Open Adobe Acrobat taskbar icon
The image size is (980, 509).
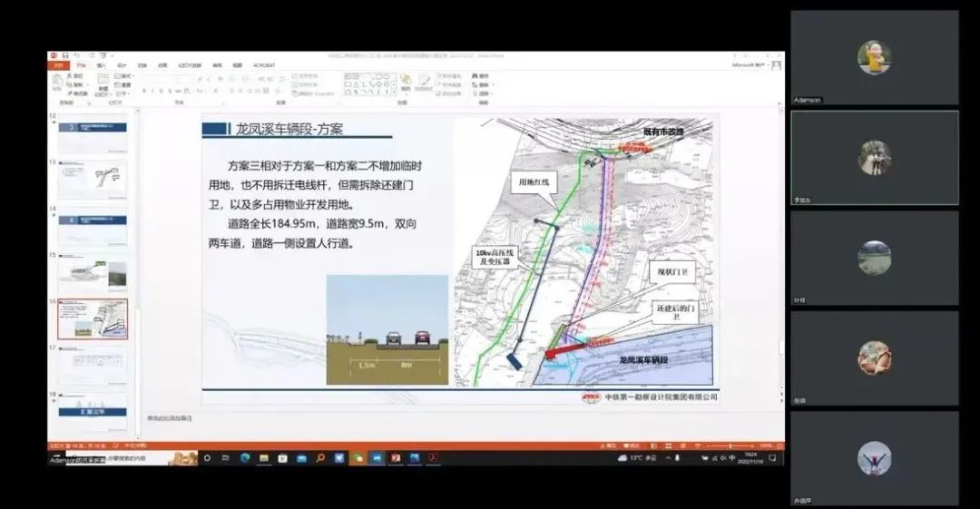(433, 458)
